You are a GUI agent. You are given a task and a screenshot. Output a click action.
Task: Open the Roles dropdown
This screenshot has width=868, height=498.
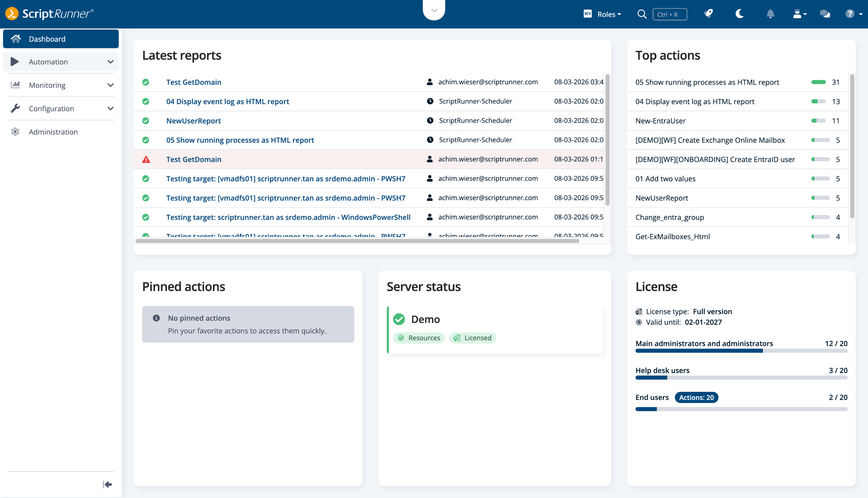tap(609, 14)
